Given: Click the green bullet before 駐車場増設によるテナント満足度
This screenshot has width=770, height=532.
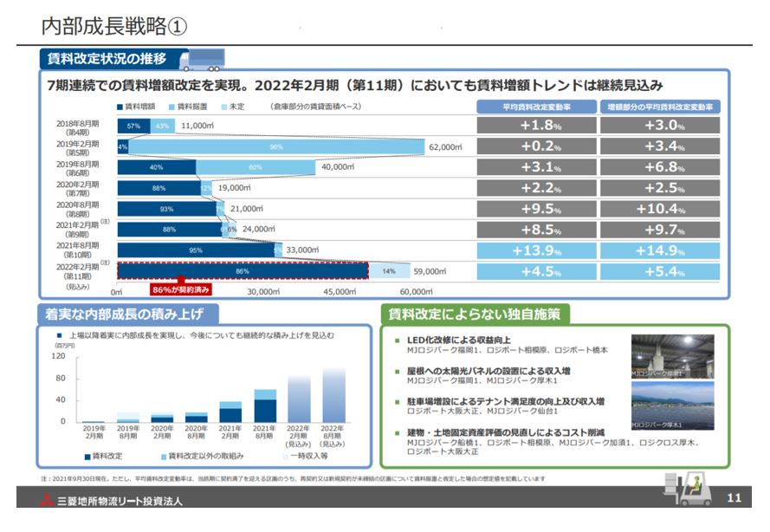Looking at the screenshot, I should point(398,402).
